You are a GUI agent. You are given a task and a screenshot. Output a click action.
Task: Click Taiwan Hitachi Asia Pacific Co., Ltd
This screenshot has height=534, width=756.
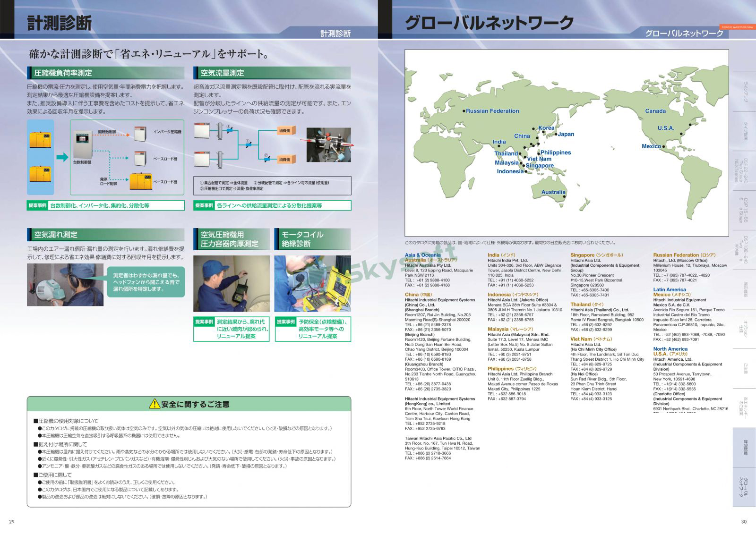(438, 438)
